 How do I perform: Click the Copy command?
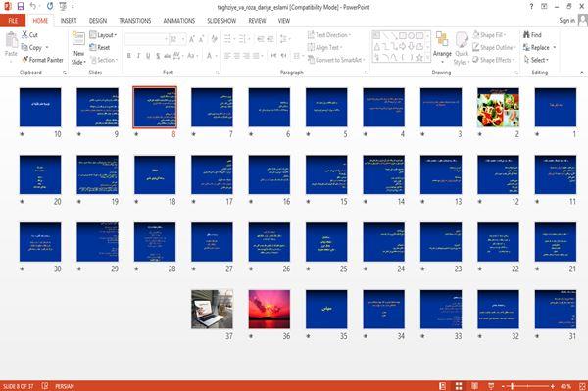pos(31,48)
